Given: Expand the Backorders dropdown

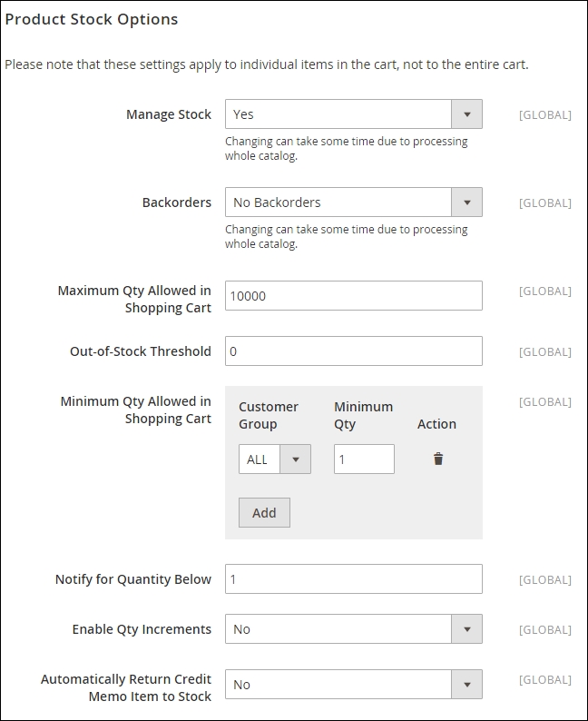Looking at the screenshot, I should click(x=354, y=202).
